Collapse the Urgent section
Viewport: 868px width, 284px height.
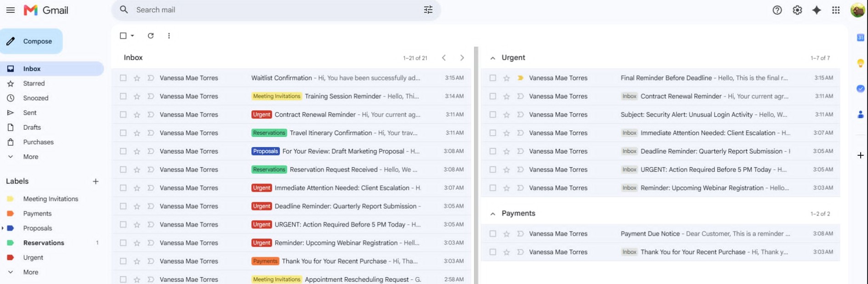click(x=493, y=58)
